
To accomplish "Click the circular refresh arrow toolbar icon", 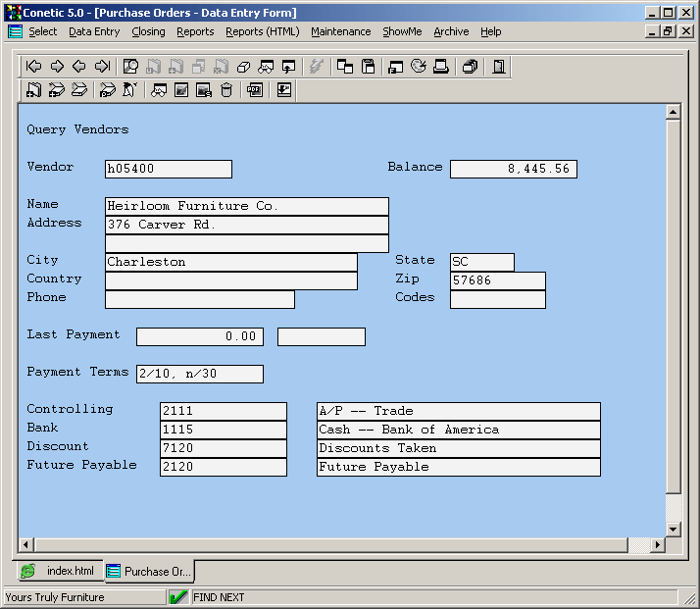I will (x=419, y=67).
